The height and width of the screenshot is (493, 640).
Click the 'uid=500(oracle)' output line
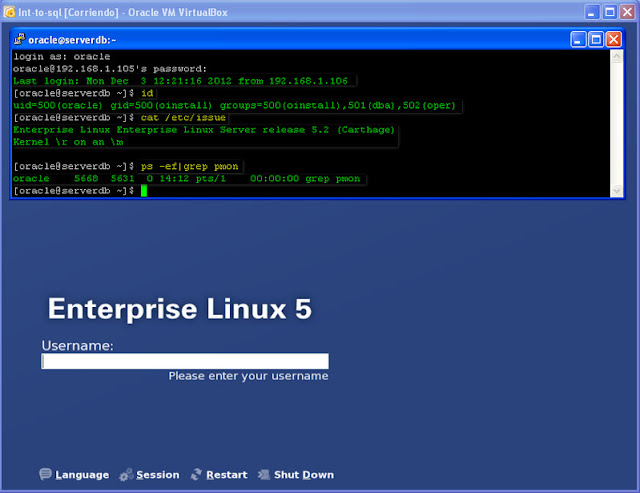(234, 105)
